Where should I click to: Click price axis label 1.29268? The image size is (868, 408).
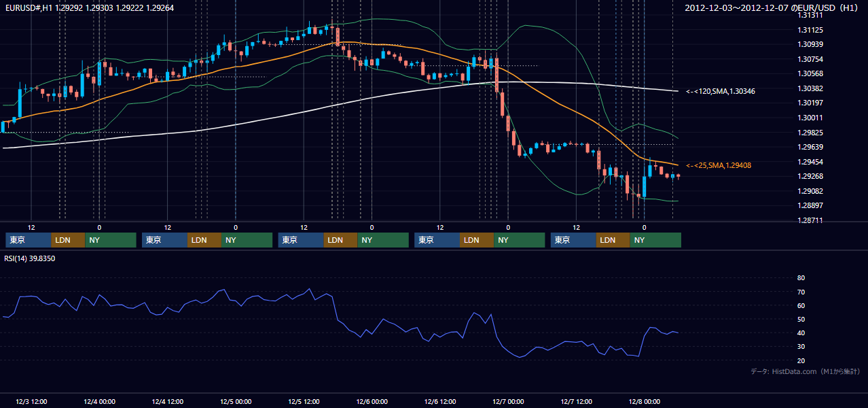[810, 176]
